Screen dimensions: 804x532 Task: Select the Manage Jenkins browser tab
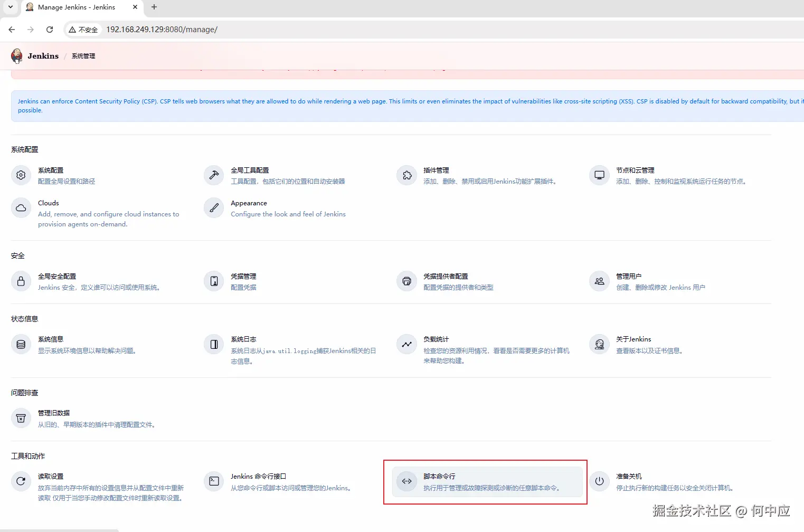(77, 7)
